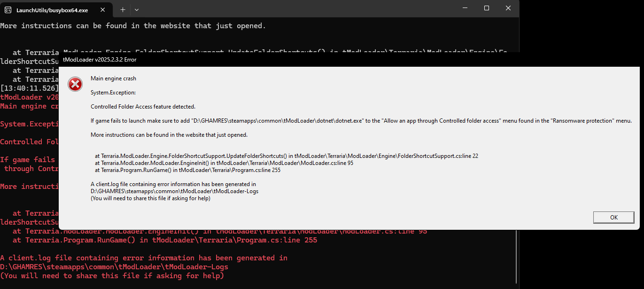
Task: Click the red error X icon in dialog
Action: (x=75, y=84)
